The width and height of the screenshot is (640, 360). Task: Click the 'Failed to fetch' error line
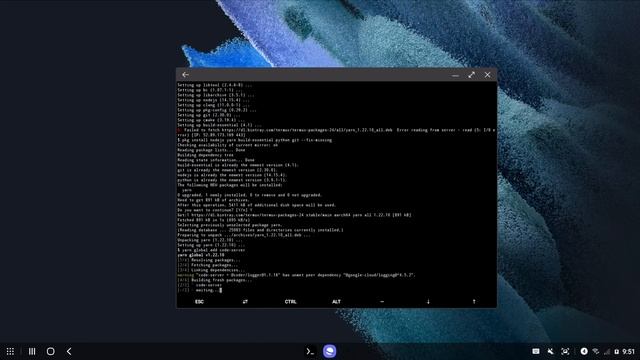pyautogui.click(x=336, y=132)
